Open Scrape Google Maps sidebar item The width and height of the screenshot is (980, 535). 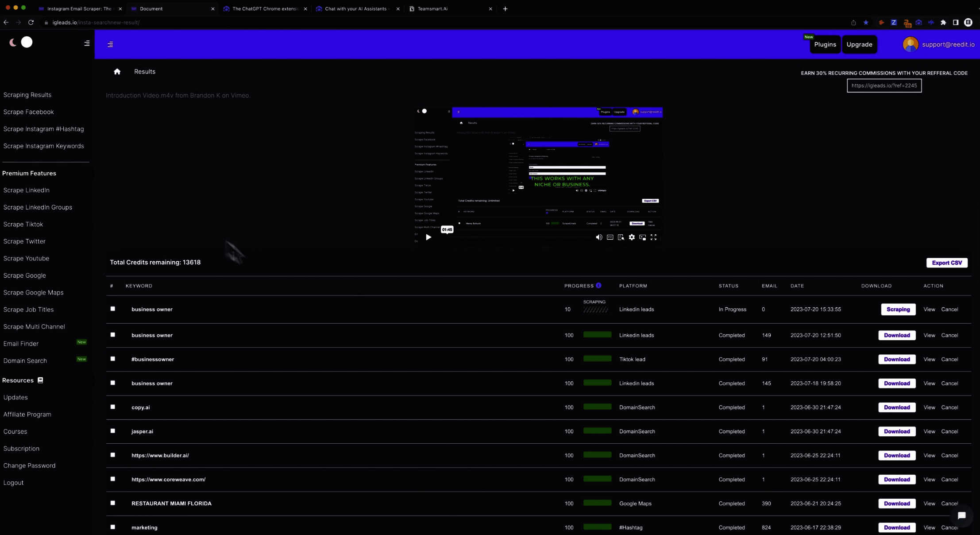pos(33,292)
